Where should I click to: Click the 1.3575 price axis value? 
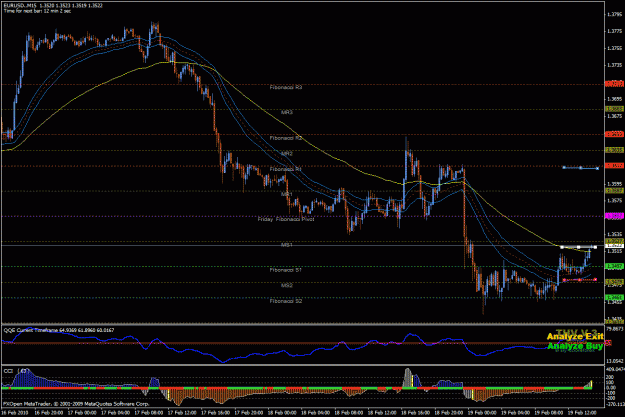(614, 201)
